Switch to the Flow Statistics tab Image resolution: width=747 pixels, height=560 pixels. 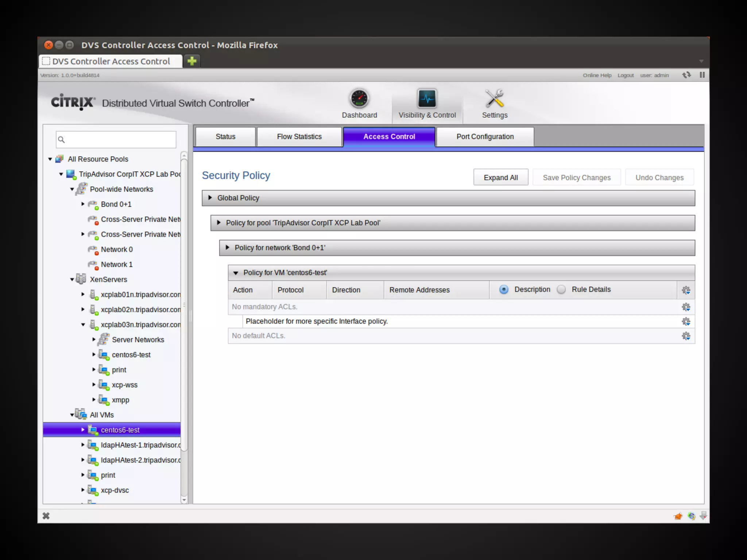coord(299,137)
